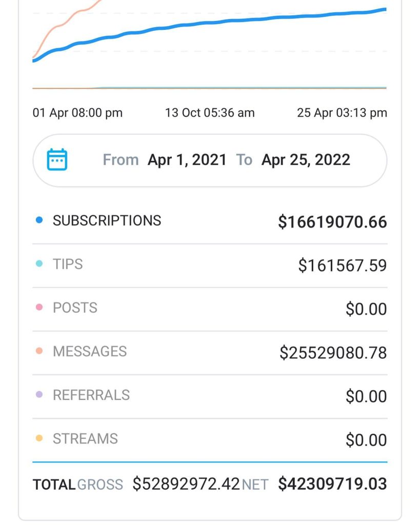Open the end date Apr 25, 2022
420x525 pixels.
coord(306,159)
